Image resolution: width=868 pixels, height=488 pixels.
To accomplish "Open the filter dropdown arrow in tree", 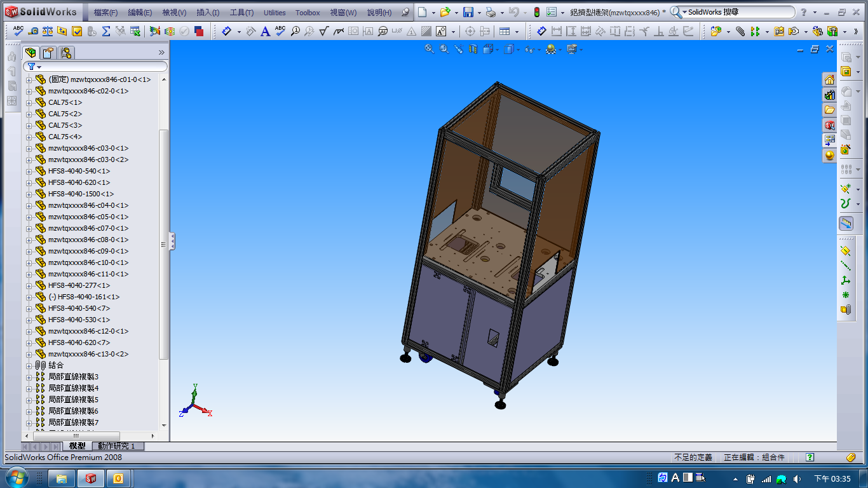I will click(x=39, y=67).
